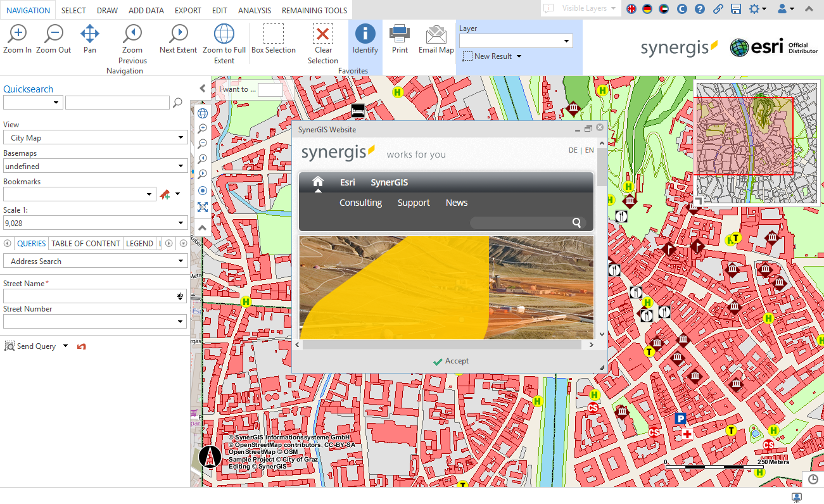Zoom to Full Extent of the map
This screenshot has width=824, height=504.
[x=224, y=38]
